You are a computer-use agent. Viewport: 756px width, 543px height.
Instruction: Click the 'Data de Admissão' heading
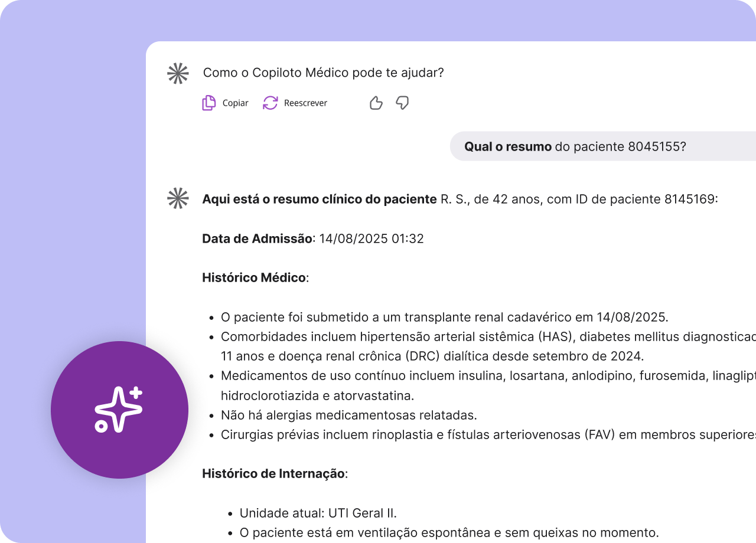(257, 238)
